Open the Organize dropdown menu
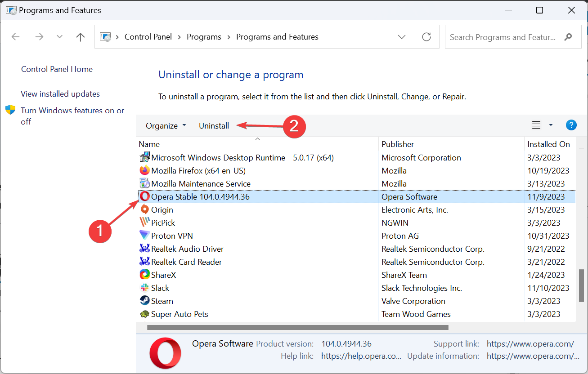 click(x=166, y=126)
